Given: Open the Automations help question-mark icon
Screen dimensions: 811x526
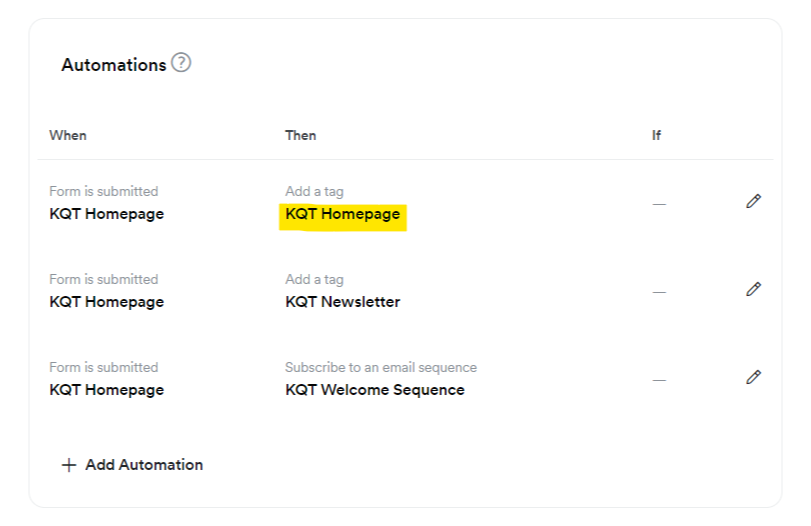Looking at the screenshot, I should pyautogui.click(x=181, y=63).
